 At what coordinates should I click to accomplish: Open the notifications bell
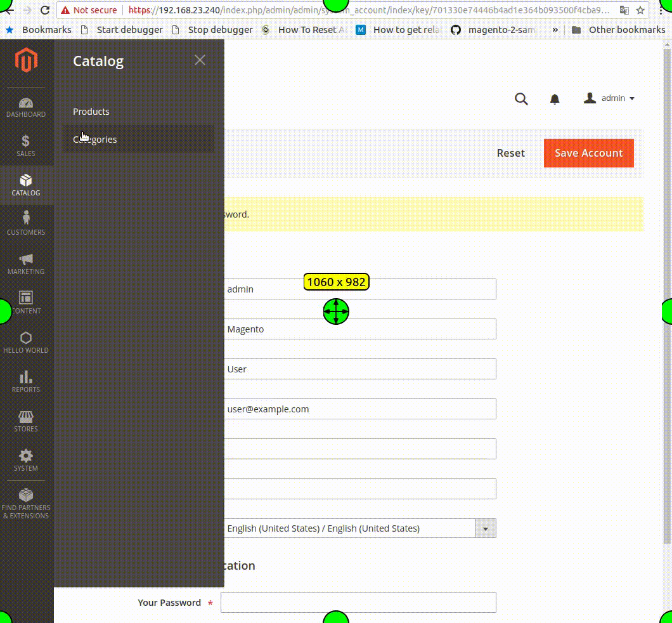(x=554, y=99)
